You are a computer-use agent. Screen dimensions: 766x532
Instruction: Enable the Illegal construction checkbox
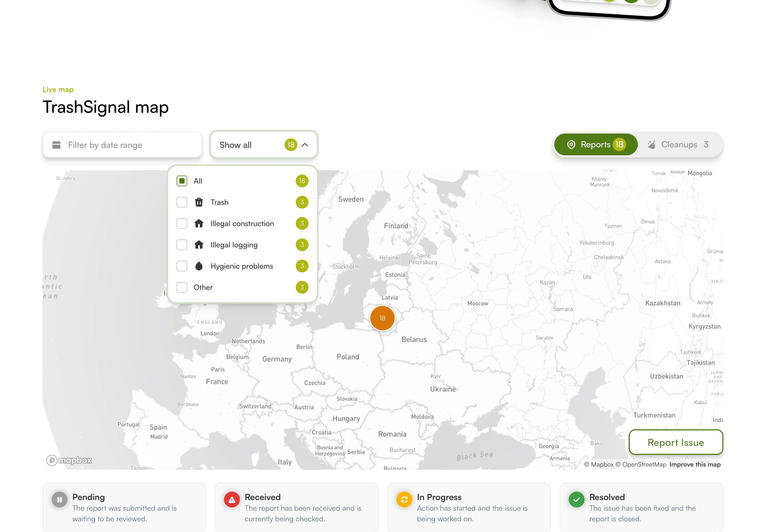(182, 223)
